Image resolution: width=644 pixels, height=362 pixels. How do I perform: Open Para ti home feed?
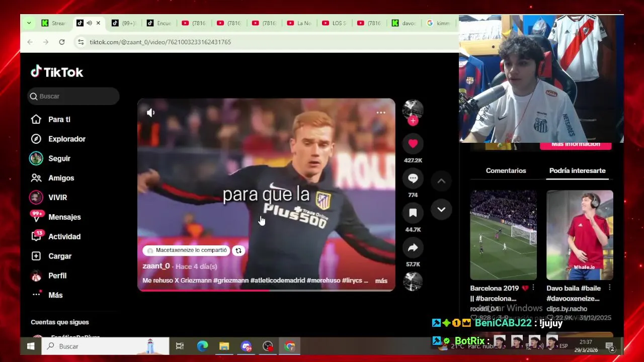(50, 119)
